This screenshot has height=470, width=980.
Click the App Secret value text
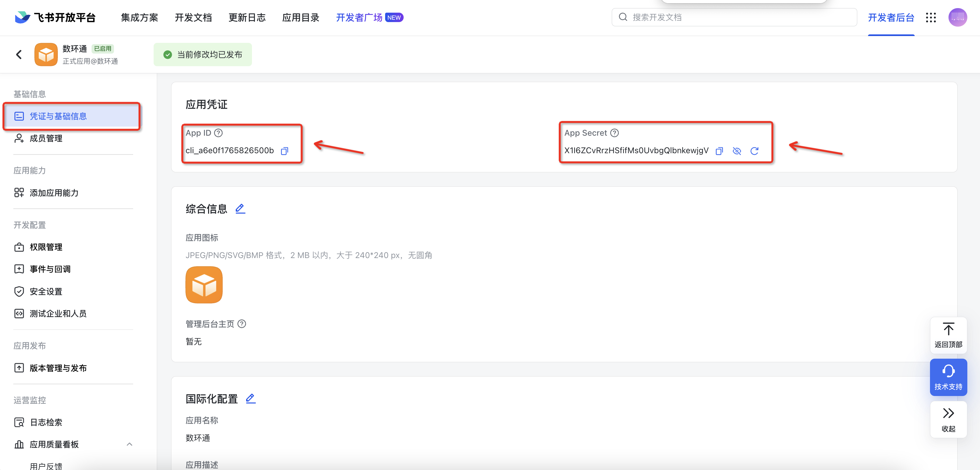(636, 151)
